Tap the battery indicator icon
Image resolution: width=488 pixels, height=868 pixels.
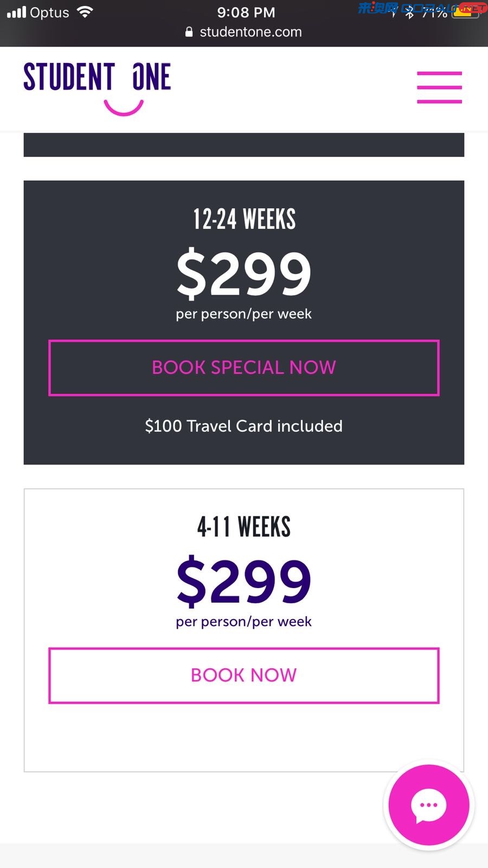coord(466,12)
